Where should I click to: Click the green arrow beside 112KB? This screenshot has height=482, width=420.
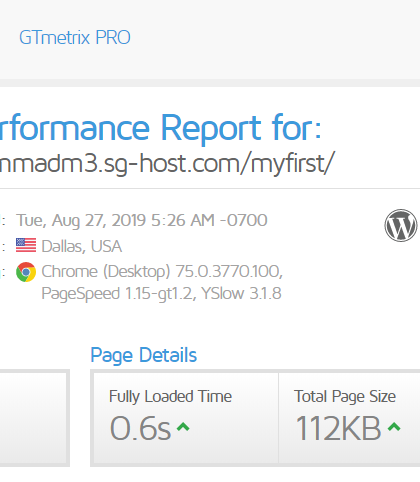(x=394, y=427)
